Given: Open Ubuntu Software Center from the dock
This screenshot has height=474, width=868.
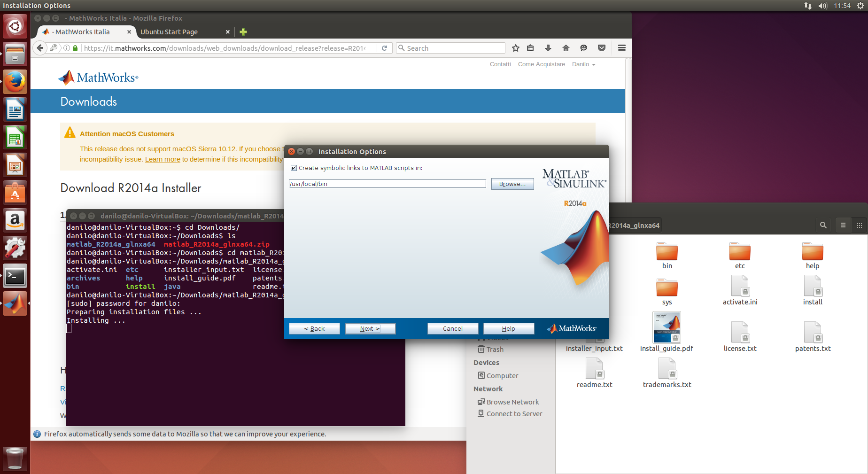Looking at the screenshot, I should (15, 193).
